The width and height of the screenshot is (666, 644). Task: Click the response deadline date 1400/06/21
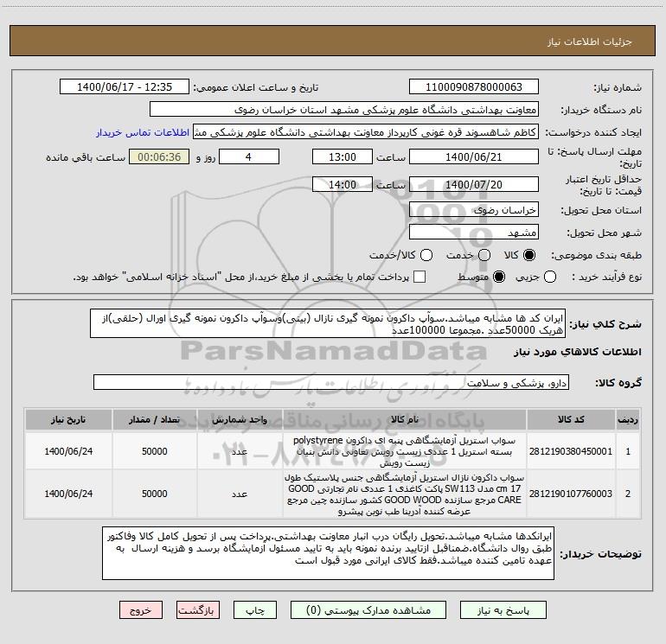(474, 156)
